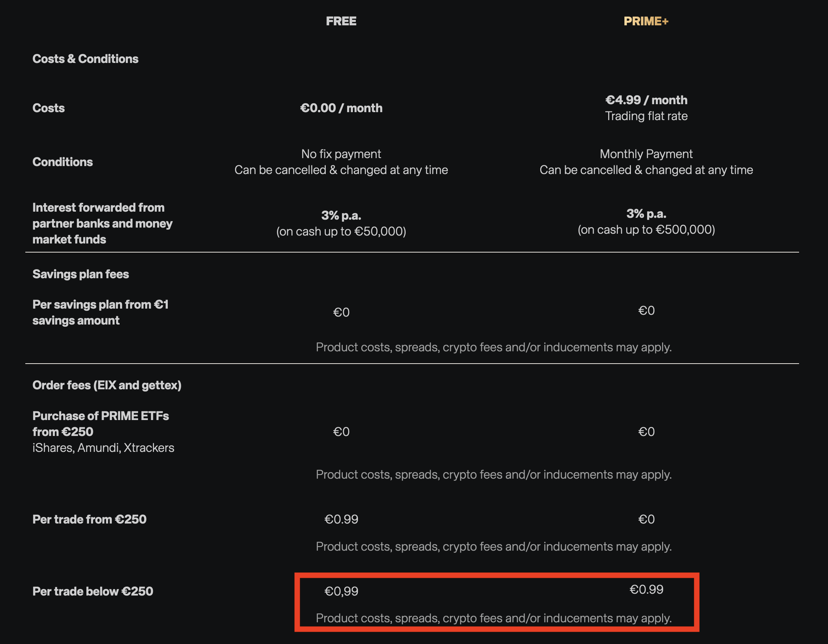This screenshot has width=828, height=644.
Task: Click PRIME+ €0.99 fee inside red box
Action: pyautogui.click(x=646, y=589)
